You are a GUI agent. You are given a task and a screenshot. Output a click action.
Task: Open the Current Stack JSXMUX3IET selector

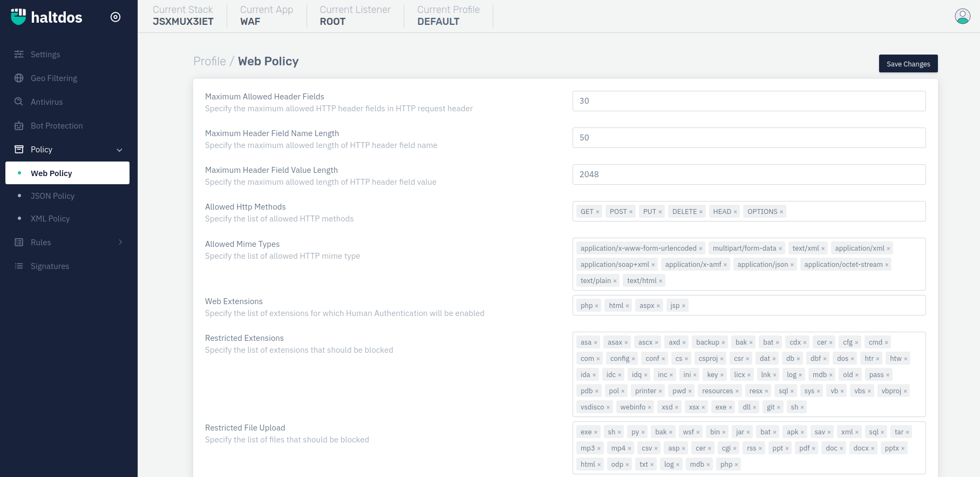point(183,16)
